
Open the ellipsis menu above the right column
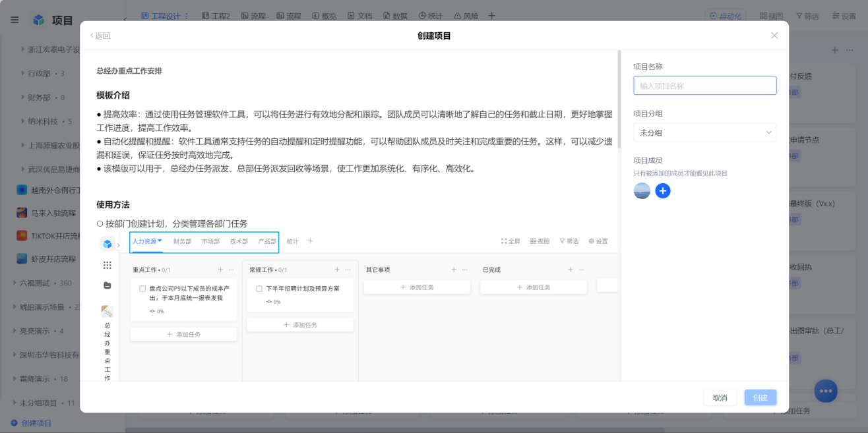click(849, 50)
